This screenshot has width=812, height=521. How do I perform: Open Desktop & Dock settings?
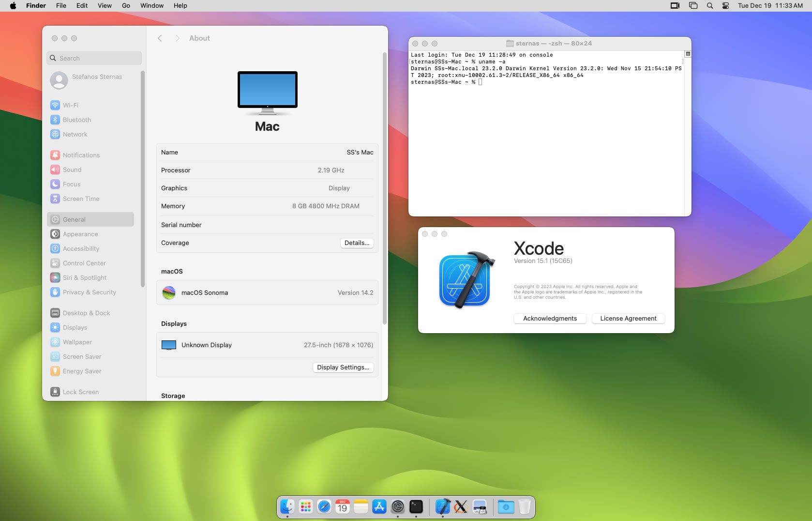[90, 313]
